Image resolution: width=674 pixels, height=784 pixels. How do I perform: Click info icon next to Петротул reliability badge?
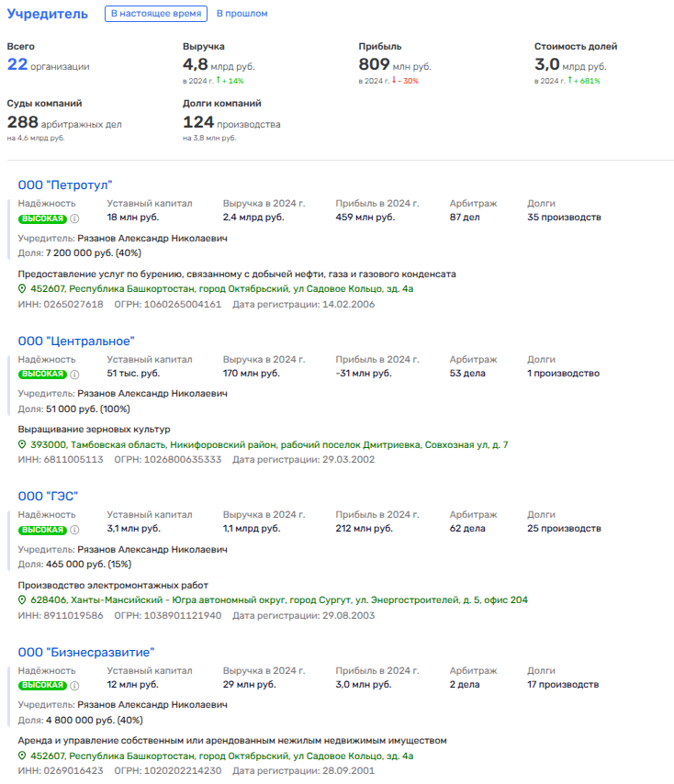[75, 218]
